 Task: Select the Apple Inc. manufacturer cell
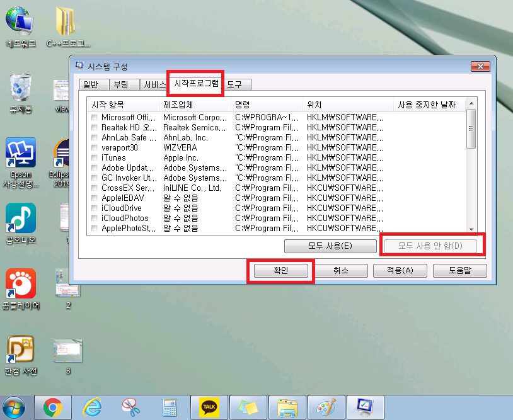(181, 158)
